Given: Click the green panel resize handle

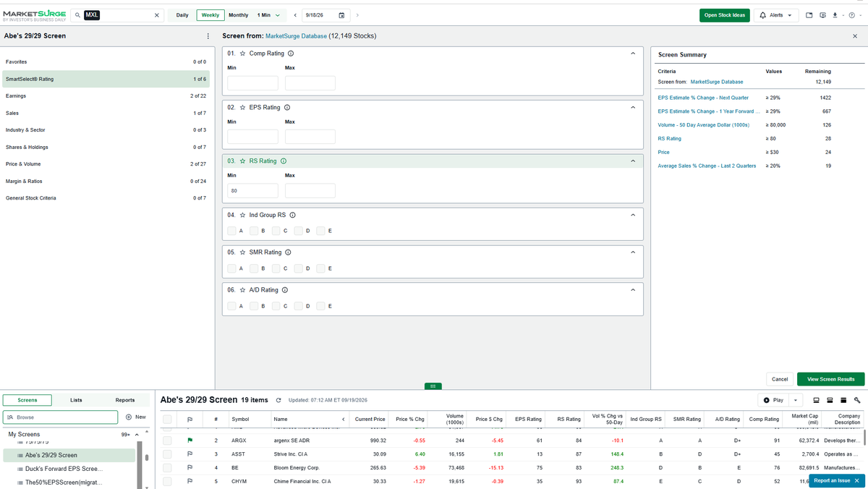Looking at the screenshot, I should point(432,386).
